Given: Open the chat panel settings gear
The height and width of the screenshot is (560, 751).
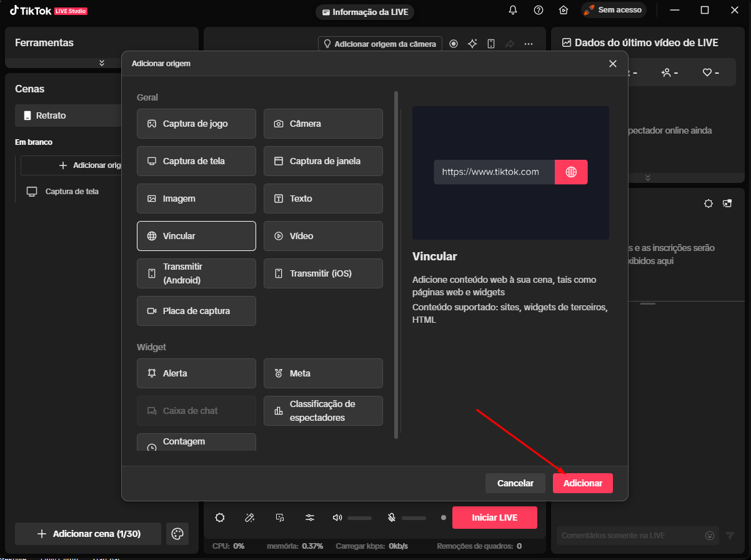Looking at the screenshot, I should (x=709, y=204).
